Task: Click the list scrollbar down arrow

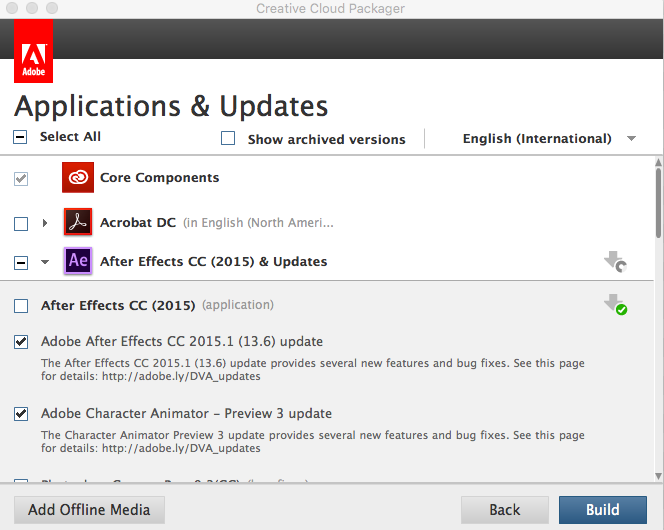Action: (658, 476)
